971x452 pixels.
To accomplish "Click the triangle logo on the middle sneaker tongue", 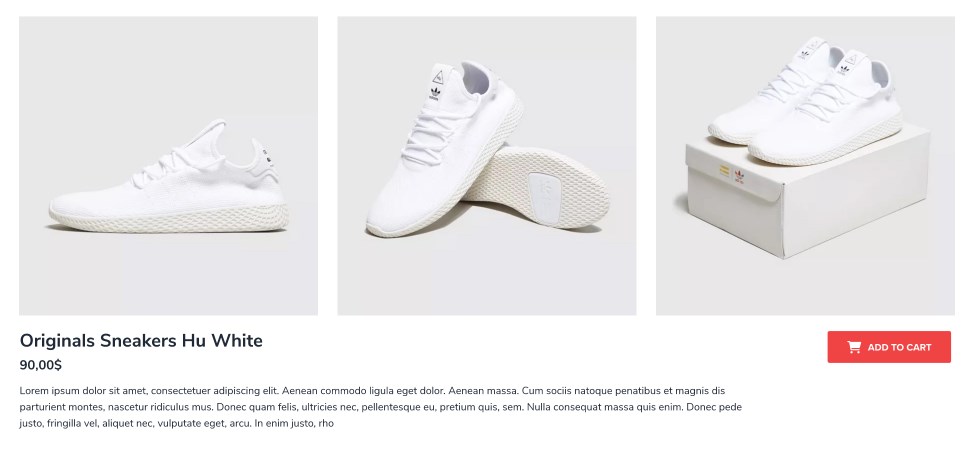I will (438, 77).
